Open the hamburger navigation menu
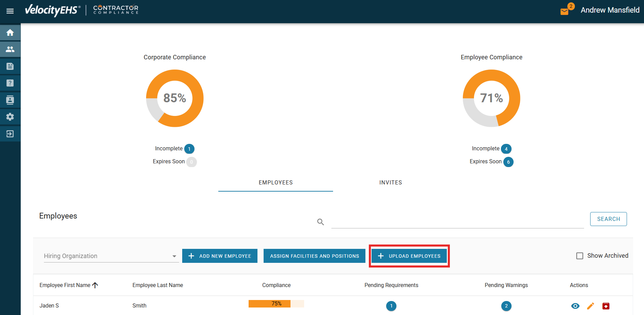The width and height of the screenshot is (644, 315). pyautogui.click(x=10, y=11)
